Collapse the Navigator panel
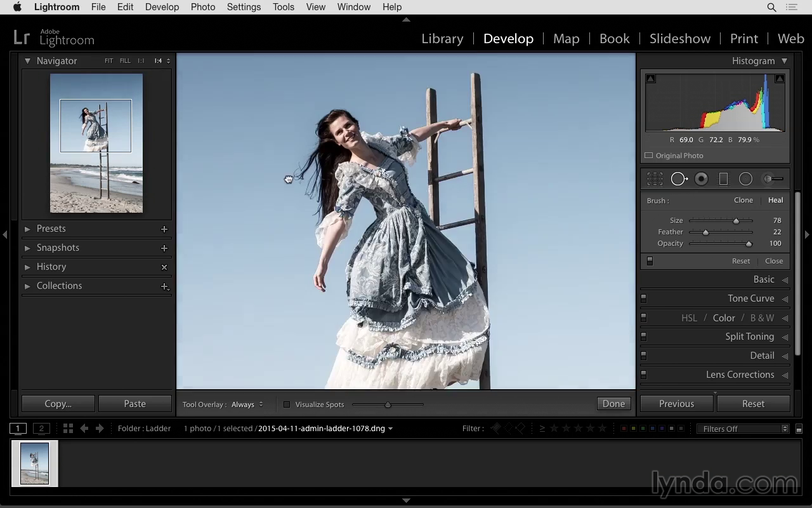Image resolution: width=812 pixels, height=508 pixels. coord(27,61)
